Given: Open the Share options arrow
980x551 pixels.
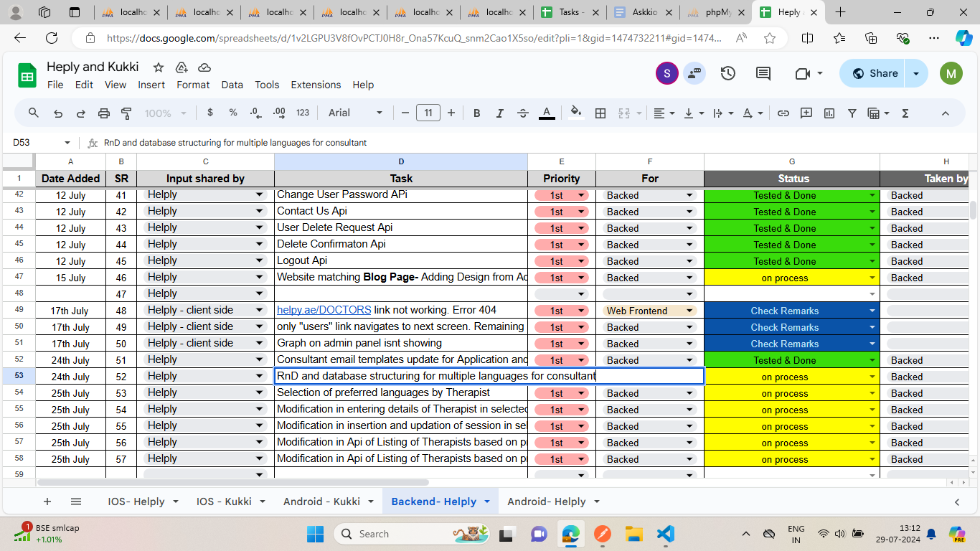Looking at the screenshot, I should (x=916, y=73).
